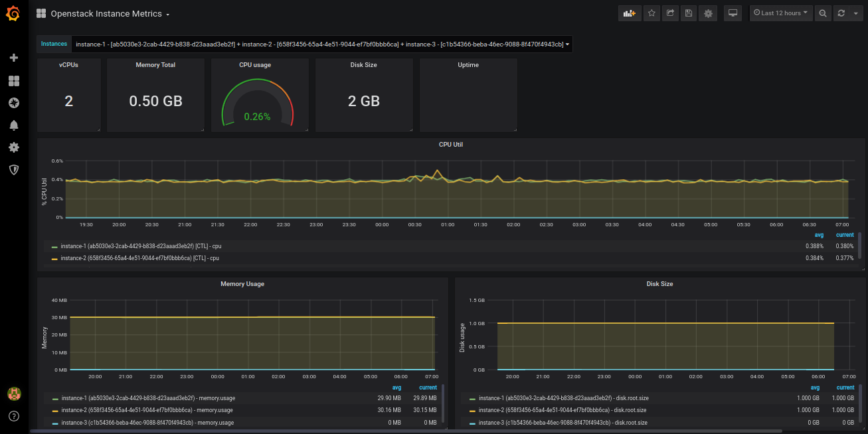Click the Add panel icon

pos(629,13)
